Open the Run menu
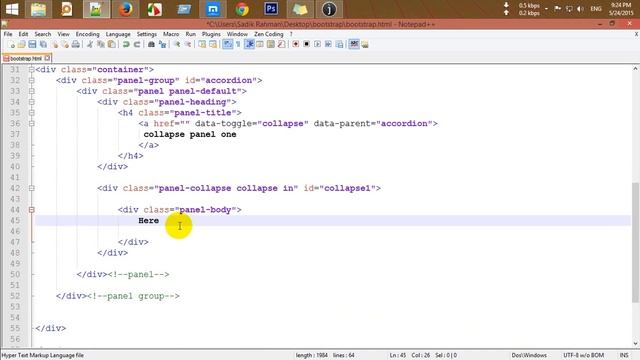This screenshot has width=640, height=360. [x=191, y=34]
